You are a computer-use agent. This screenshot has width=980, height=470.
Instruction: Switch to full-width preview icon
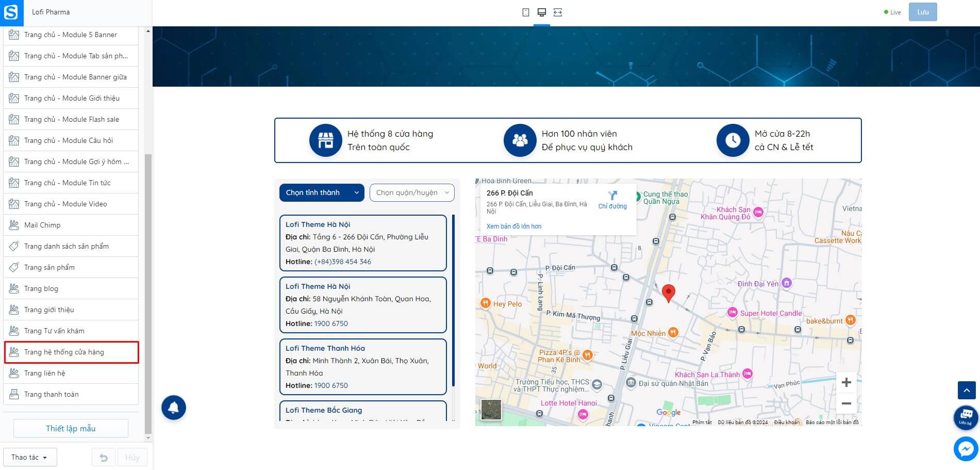click(x=558, y=12)
